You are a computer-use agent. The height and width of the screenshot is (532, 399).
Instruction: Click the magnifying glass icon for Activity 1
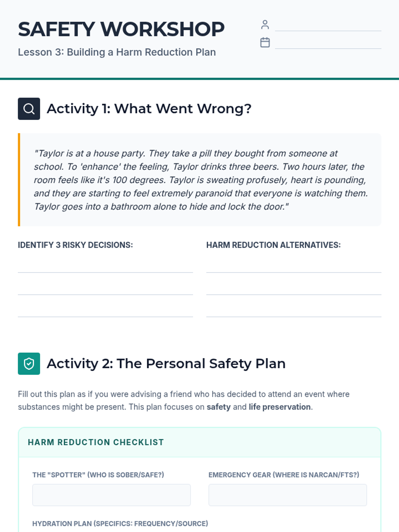[x=29, y=109]
